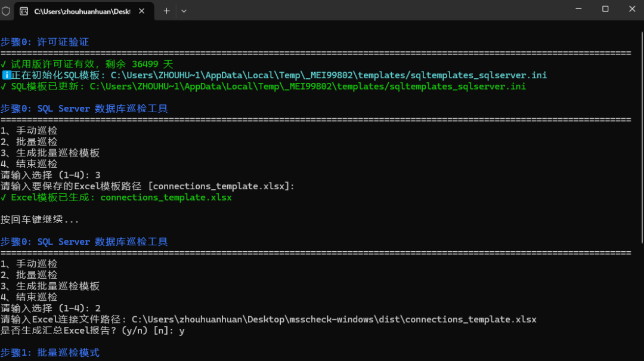Screen dimensions: 644x361
Task: Close the terminal window
Action: click(632, 9)
